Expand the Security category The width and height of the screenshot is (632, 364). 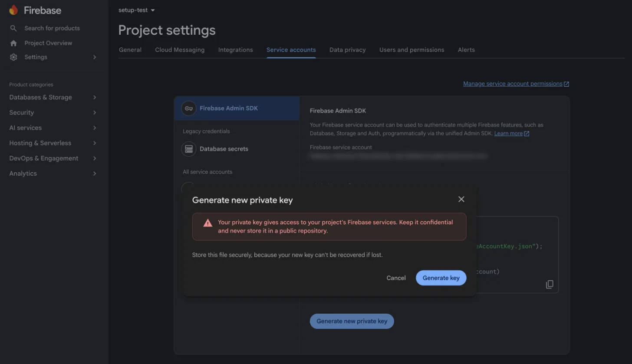95,113
